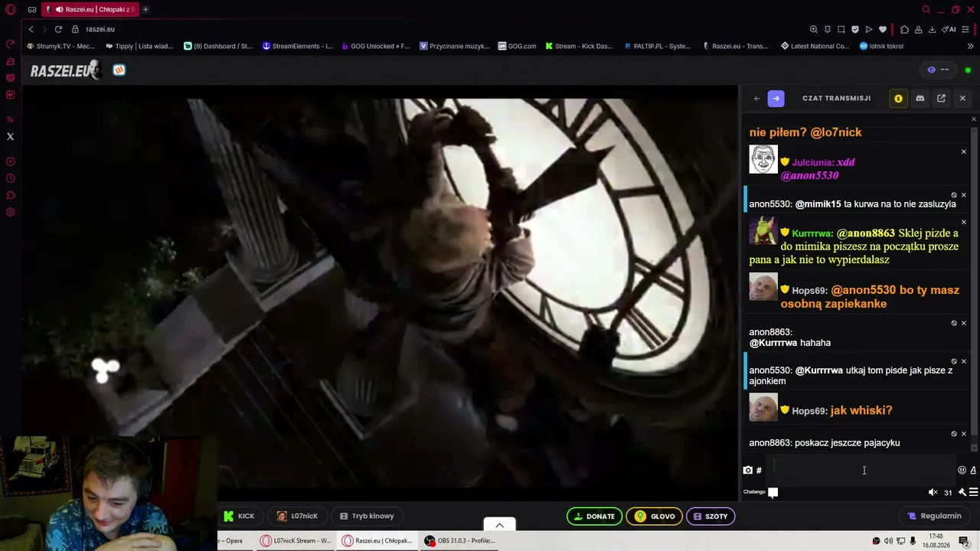Open Tipply bookmark

(x=139, y=46)
